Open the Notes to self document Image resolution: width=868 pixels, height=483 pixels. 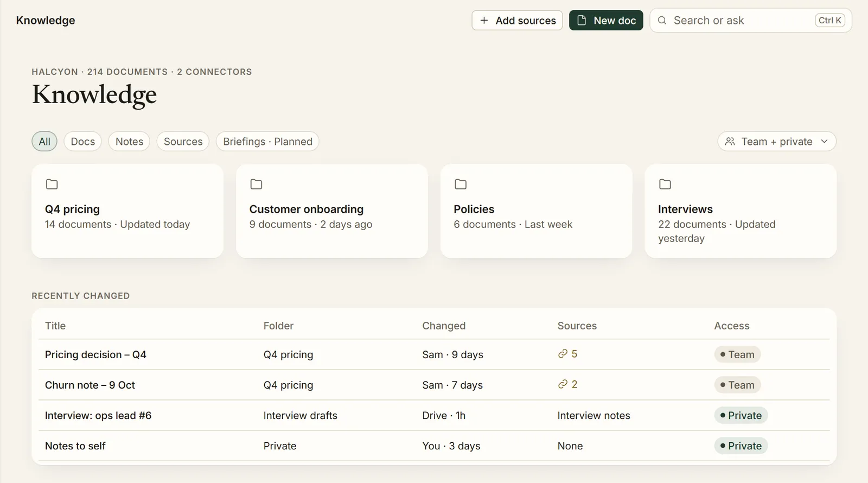(x=75, y=446)
